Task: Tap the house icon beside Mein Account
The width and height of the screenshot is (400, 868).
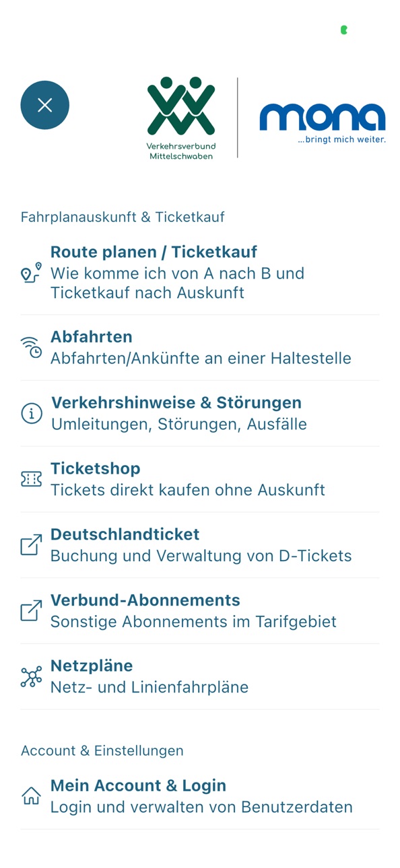Action: click(31, 796)
